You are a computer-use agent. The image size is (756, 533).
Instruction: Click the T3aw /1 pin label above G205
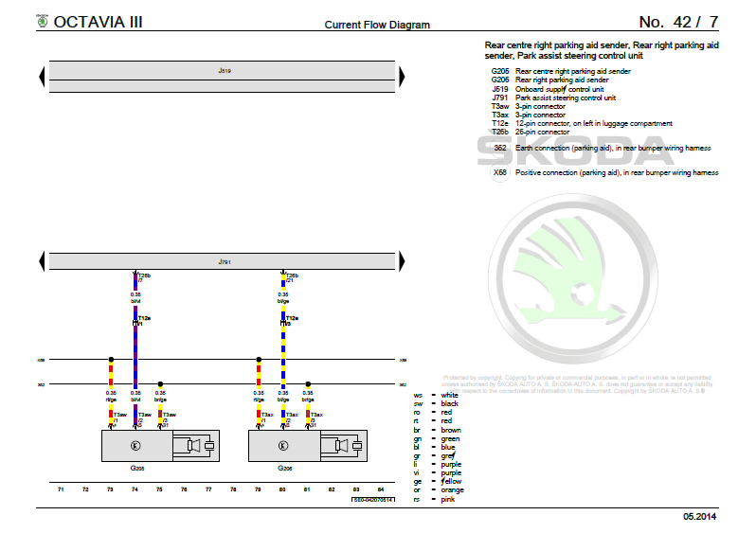pos(119,418)
